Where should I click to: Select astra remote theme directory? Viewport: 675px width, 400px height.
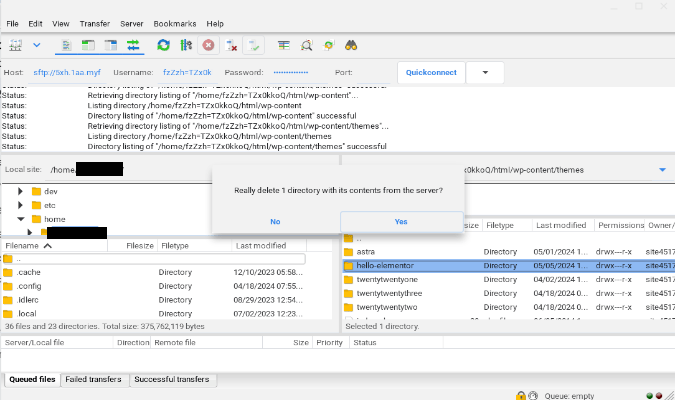tap(509, 252)
